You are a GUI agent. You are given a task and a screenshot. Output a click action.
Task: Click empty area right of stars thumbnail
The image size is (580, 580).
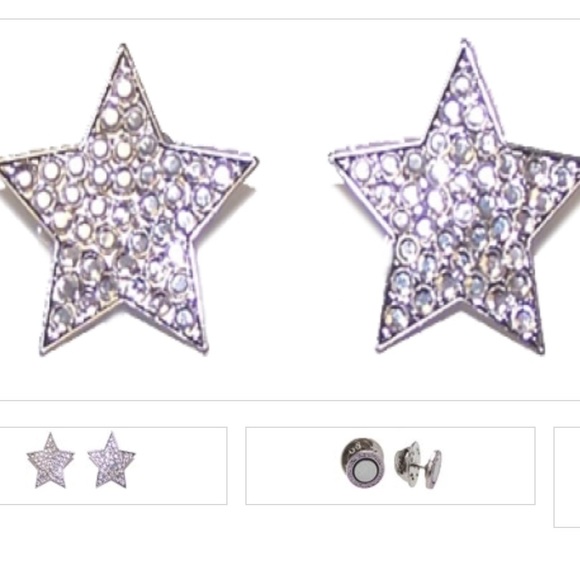[x=181, y=465]
